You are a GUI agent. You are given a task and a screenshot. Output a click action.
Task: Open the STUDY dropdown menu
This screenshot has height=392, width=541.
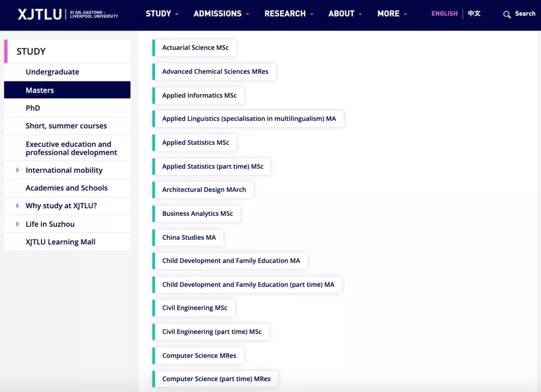coord(162,14)
